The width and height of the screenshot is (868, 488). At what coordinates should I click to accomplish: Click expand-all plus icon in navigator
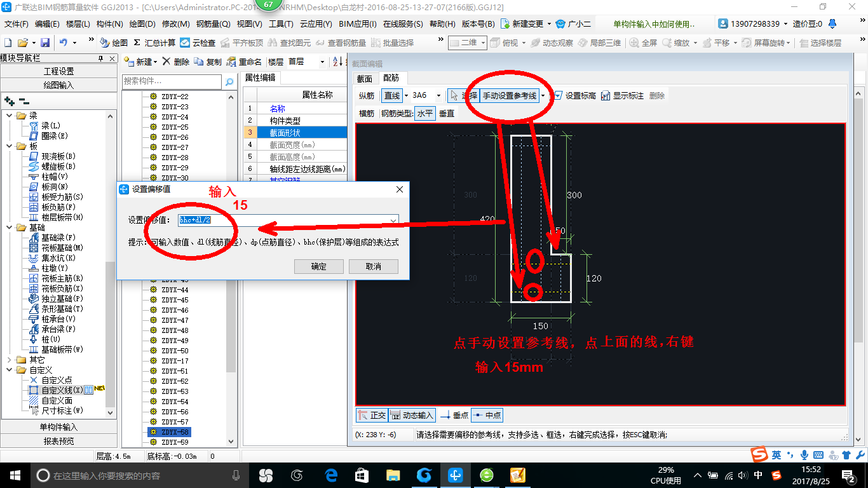(x=9, y=101)
